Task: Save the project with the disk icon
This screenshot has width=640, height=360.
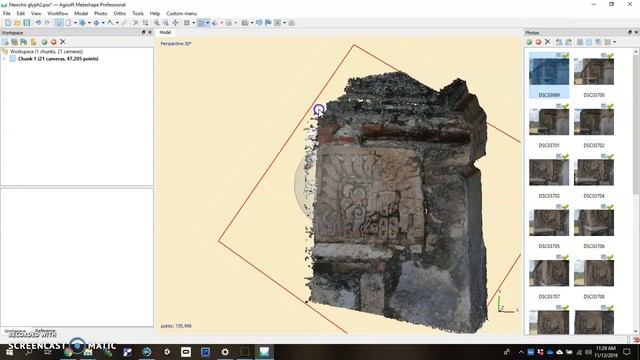Action: 27,23
